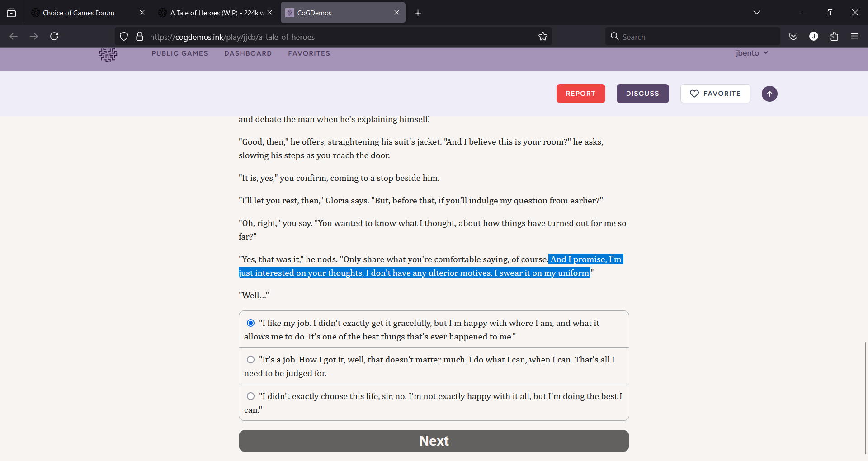Screen dimensions: 868x461
Task: Go back to the previous page
Action: click(x=14, y=36)
